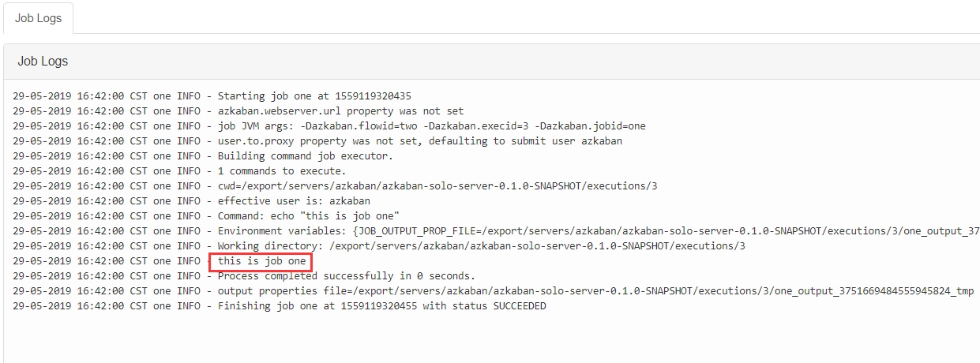
Task: Click highlighted 'this is job one' output
Action: (261, 261)
